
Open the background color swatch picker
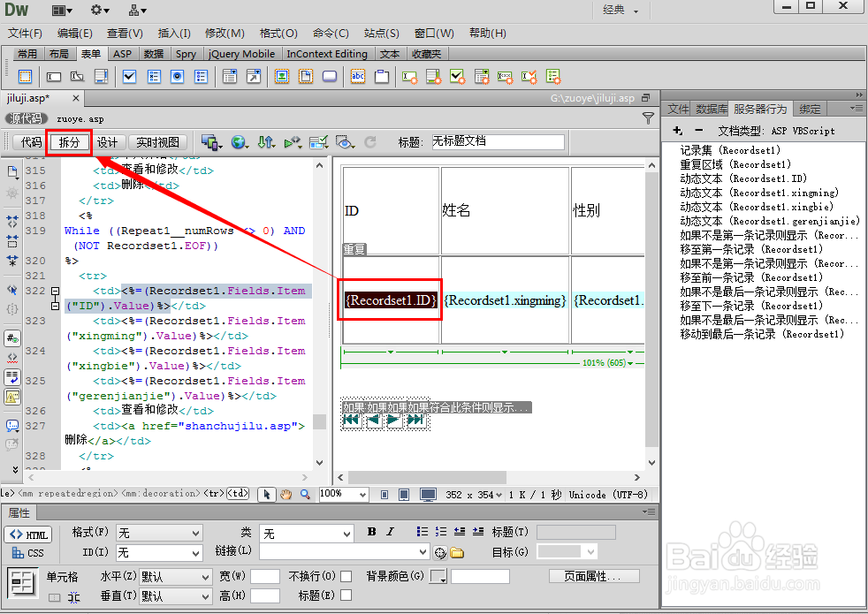(438, 577)
